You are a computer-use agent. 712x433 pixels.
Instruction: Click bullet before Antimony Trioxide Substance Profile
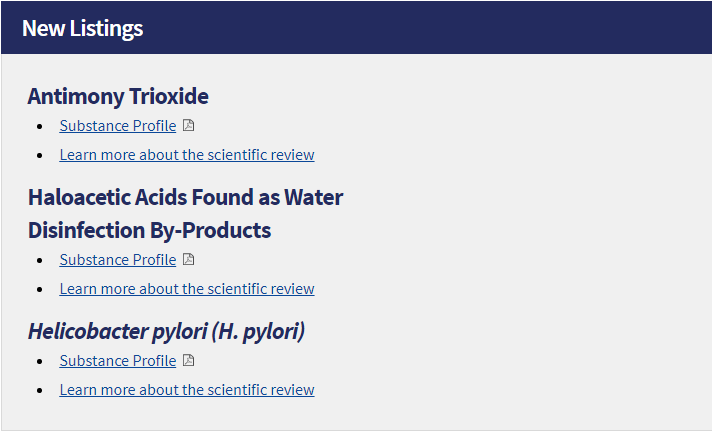[x=40, y=127]
